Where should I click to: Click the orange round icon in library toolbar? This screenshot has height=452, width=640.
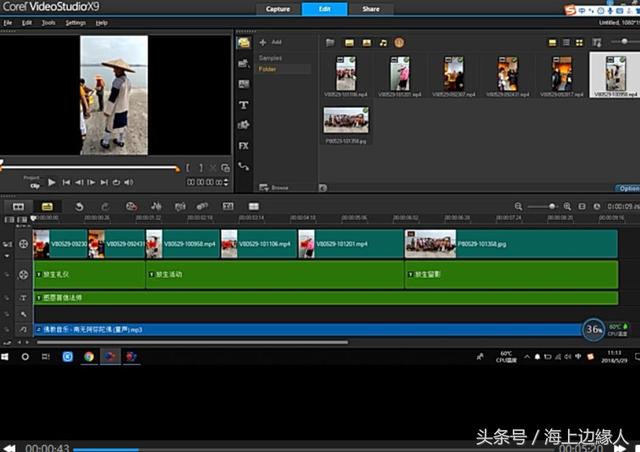click(399, 42)
